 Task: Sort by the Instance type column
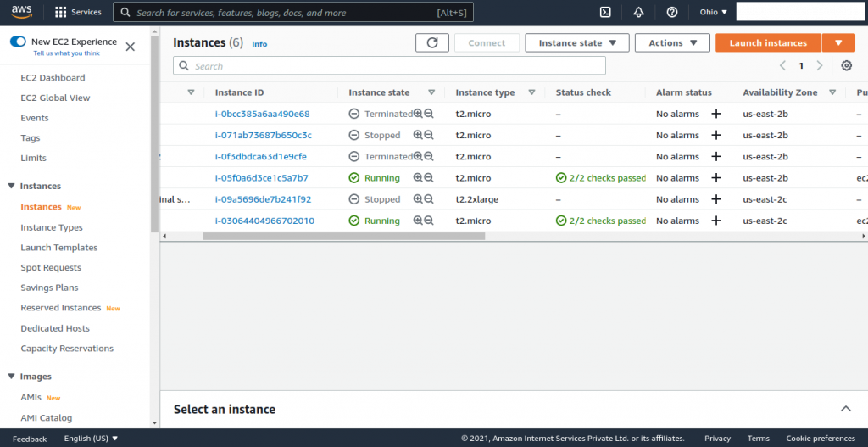point(532,92)
